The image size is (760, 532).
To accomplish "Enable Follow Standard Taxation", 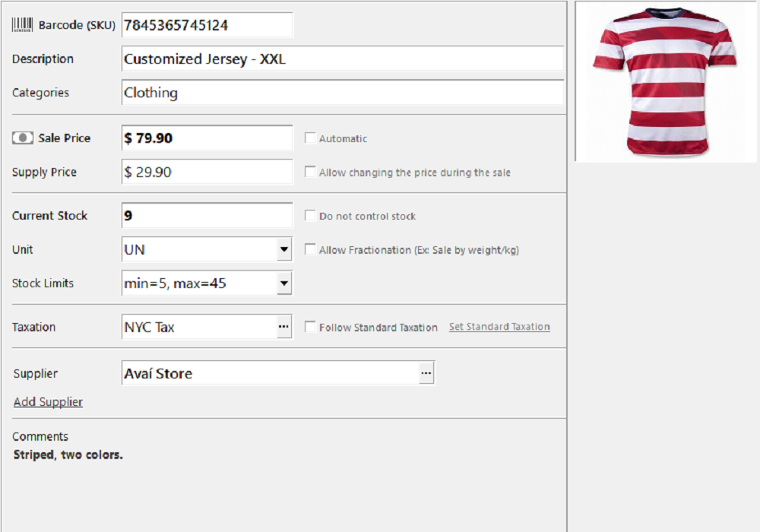I will point(310,327).
